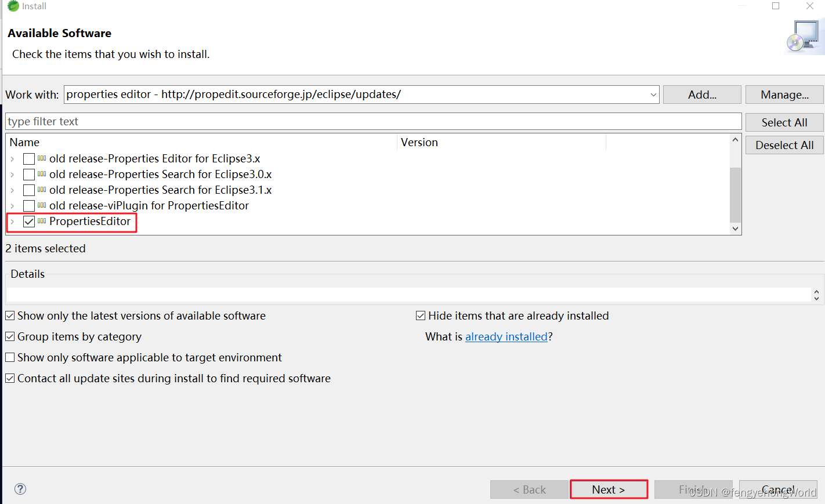Maximize the Install window
The height and width of the screenshot is (504, 825).
pyautogui.click(x=776, y=6)
